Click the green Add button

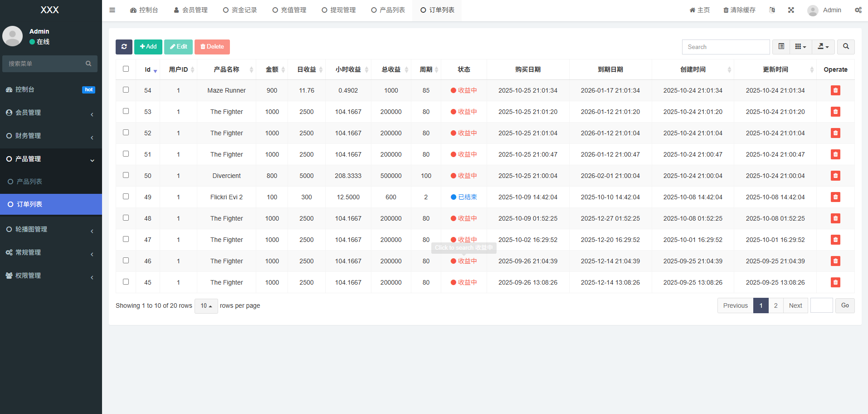coord(148,47)
